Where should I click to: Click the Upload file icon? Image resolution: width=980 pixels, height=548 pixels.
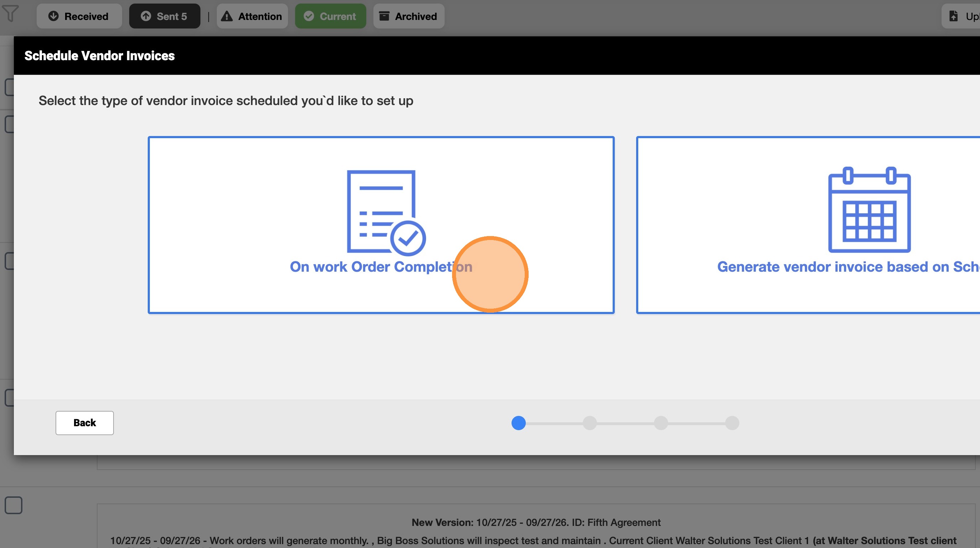(953, 16)
